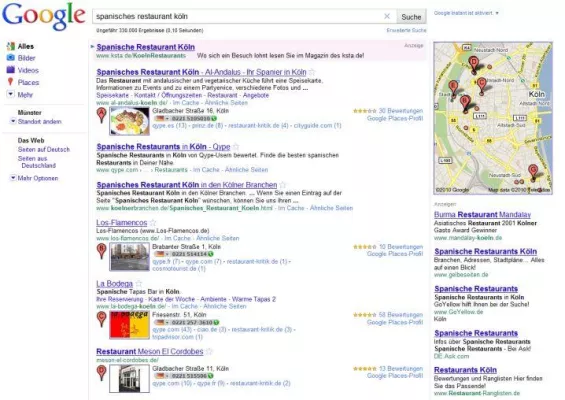Open the Los-Flamencos street photo thumbnail

[129, 257]
